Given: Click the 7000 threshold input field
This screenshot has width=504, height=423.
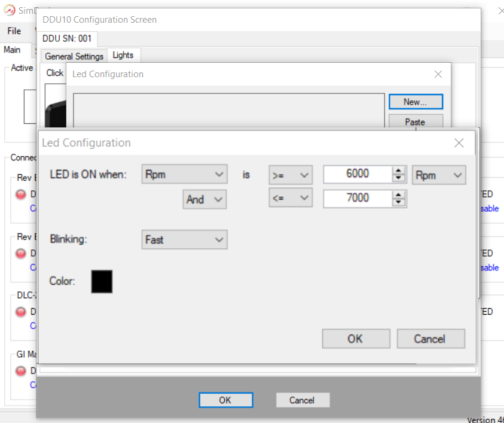Looking at the screenshot, I should pos(358,198).
